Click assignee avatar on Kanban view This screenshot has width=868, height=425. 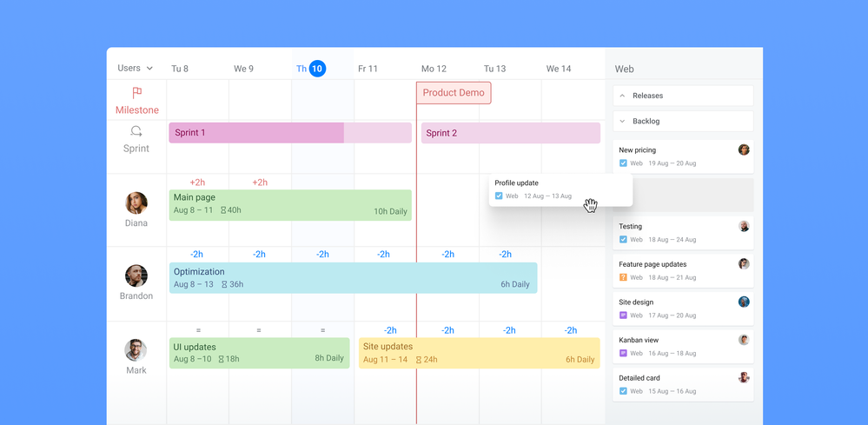click(x=744, y=340)
